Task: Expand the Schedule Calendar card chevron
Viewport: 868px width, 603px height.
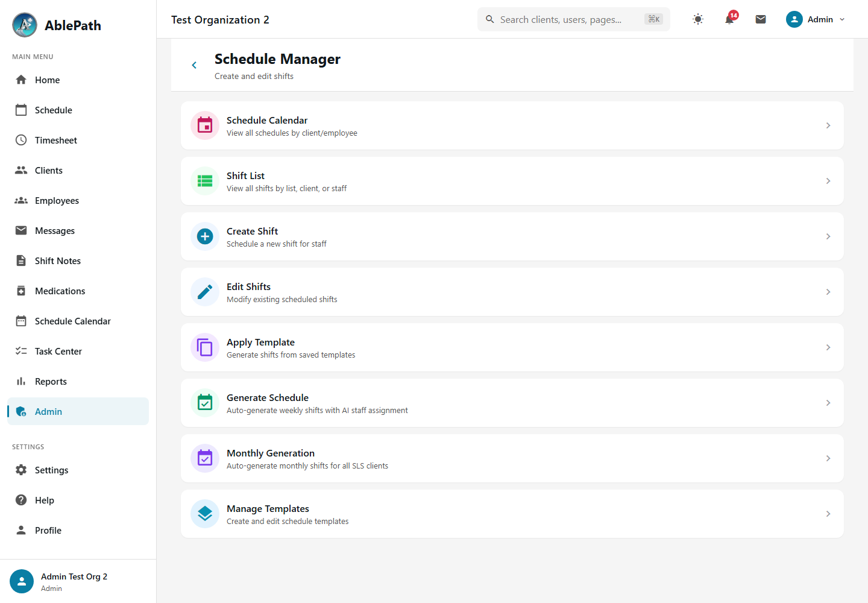Action: [828, 125]
